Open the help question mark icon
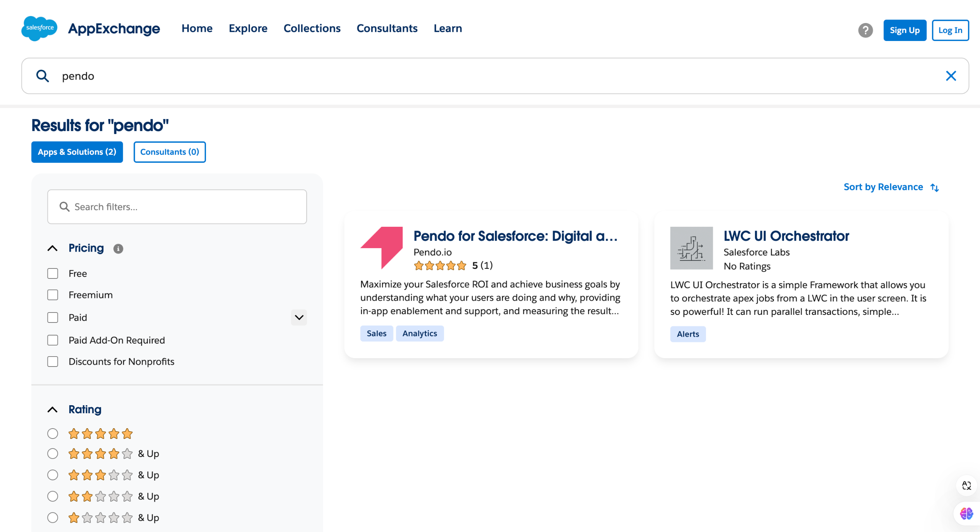 865,30
